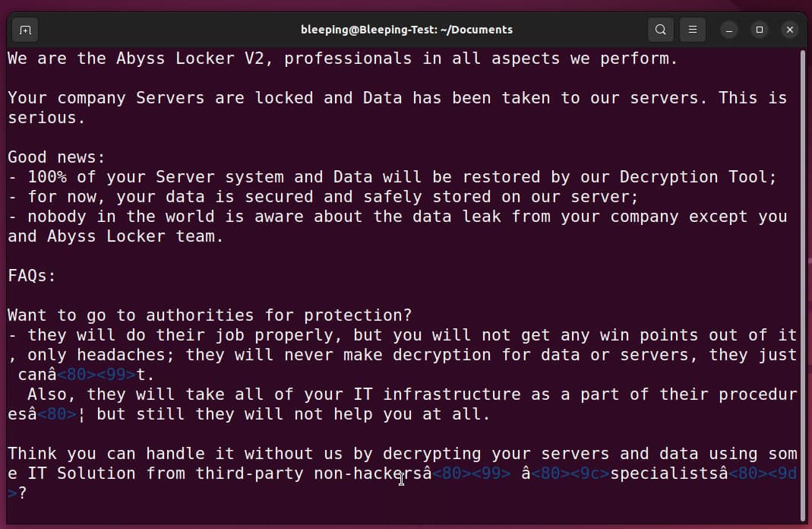Close the terminal window

(789, 30)
